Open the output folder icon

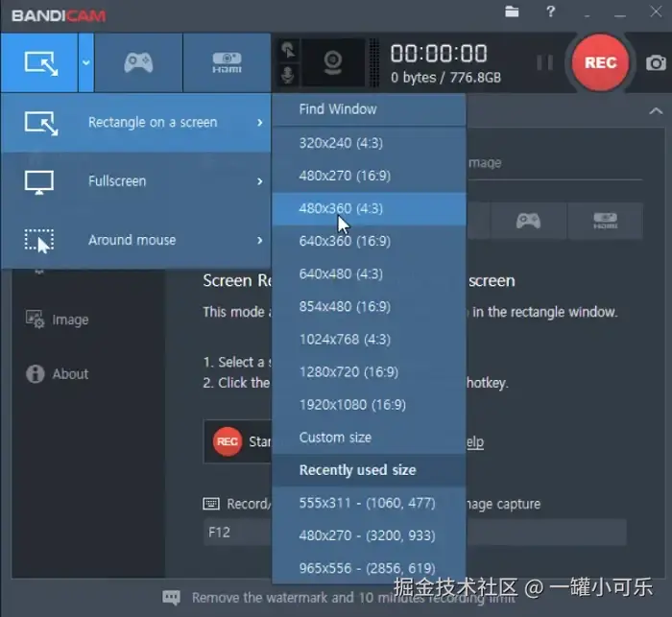[512, 12]
